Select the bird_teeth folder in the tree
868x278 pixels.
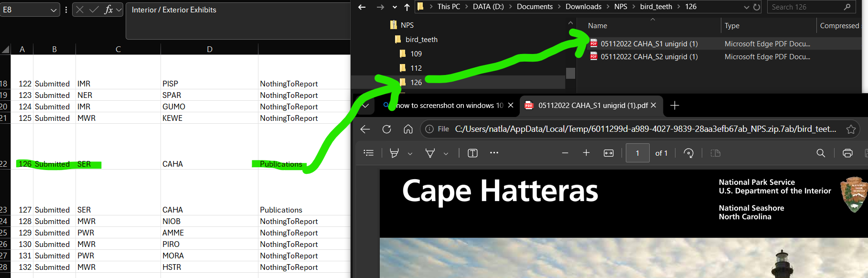(x=421, y=39)
